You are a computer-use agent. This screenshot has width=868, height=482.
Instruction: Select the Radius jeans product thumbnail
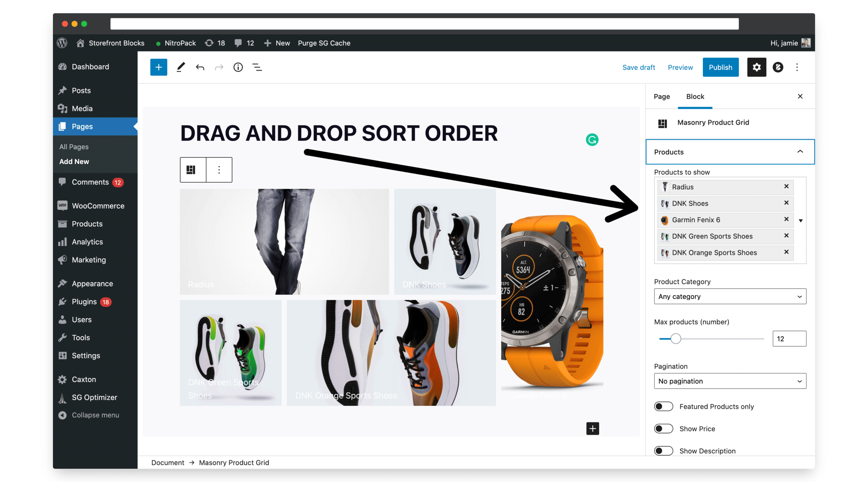284,242
